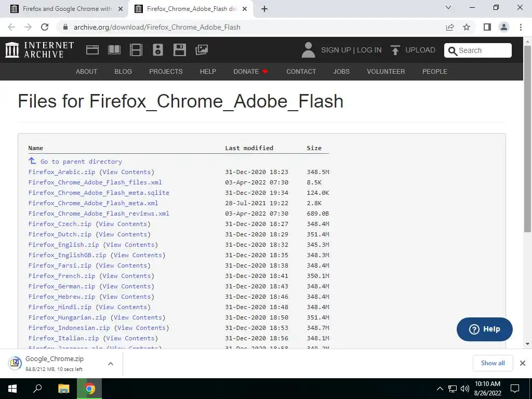Share this page via address bar icon
532x399 pixels.
(450, 27)
